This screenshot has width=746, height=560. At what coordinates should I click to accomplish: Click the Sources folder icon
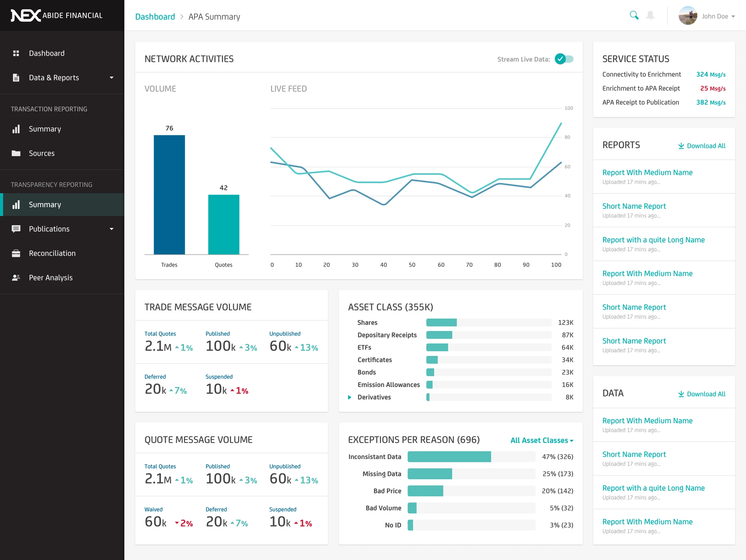point(16,153)
